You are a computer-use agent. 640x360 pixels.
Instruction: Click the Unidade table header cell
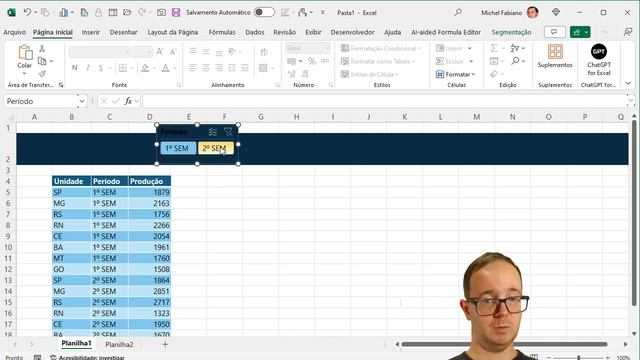(72, 181)
